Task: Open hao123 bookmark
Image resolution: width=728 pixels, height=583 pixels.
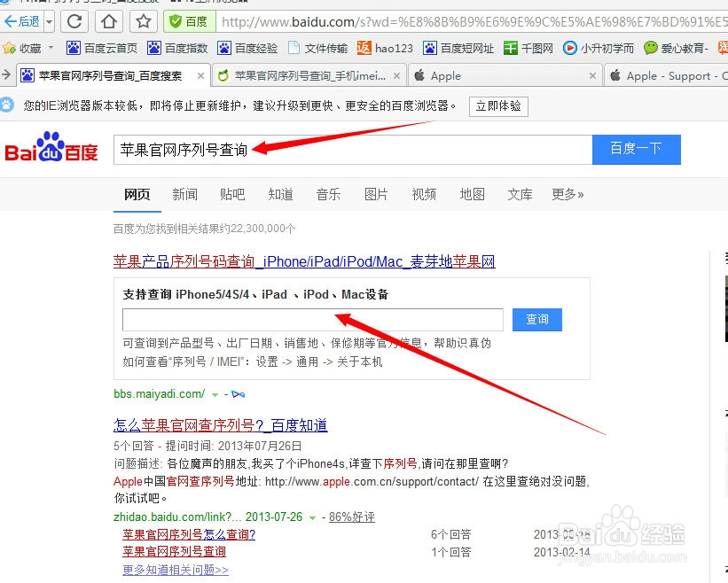Action: (385, 48)
